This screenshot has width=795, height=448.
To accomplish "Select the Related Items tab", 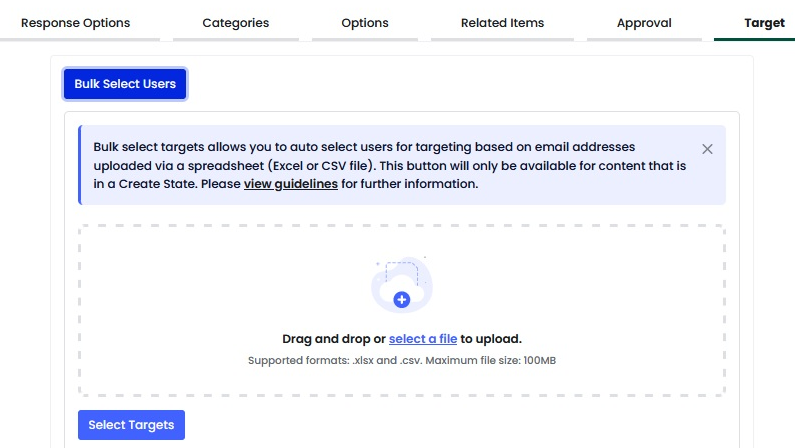I will (502, 23).
